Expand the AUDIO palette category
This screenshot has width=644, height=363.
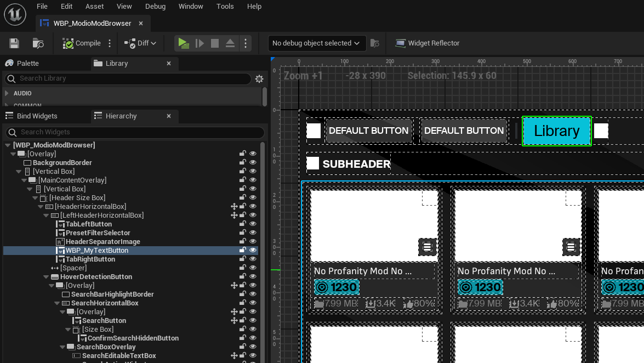7,93
